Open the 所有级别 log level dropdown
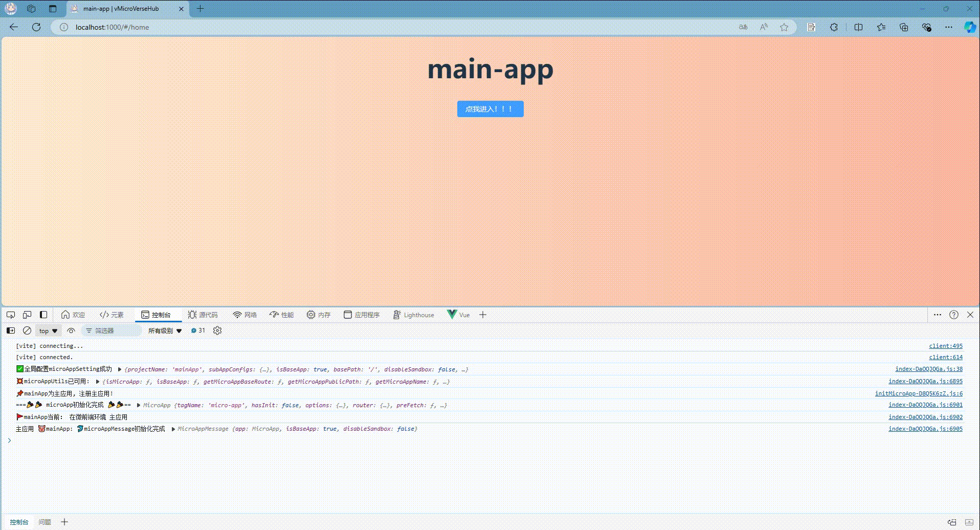980x530 pixels. point(165,330)
